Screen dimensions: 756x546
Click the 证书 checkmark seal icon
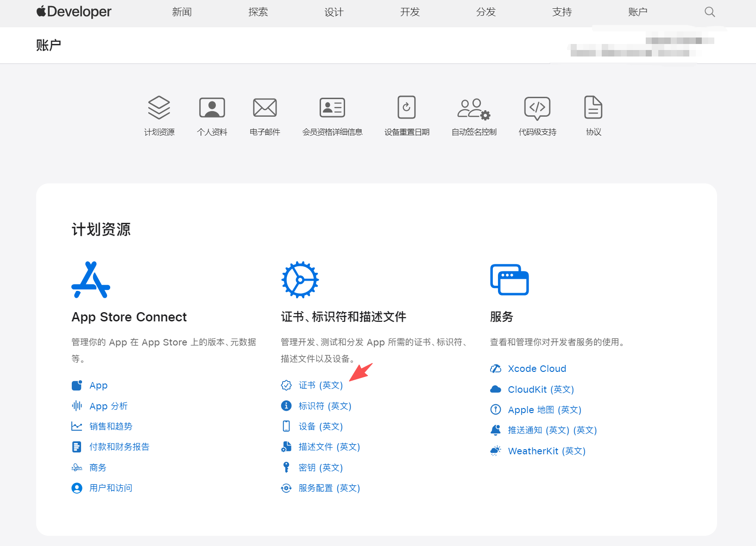tap(286, 385)
